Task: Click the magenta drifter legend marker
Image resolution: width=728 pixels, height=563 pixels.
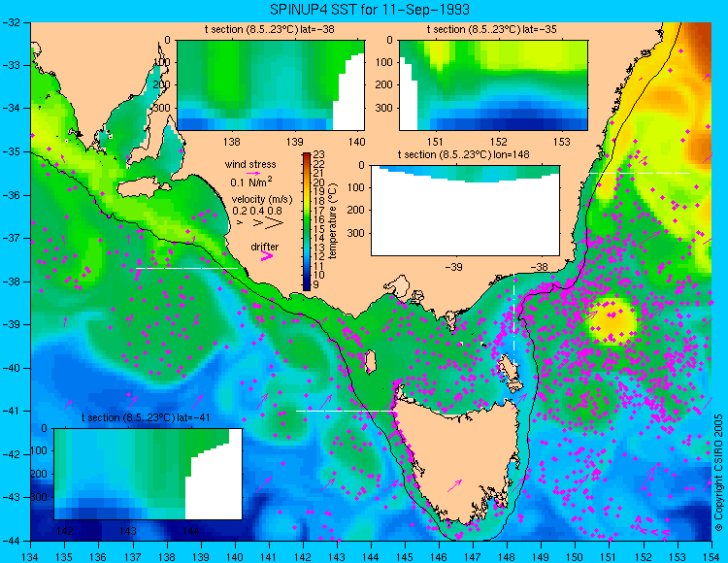Action: coord(267,255)
